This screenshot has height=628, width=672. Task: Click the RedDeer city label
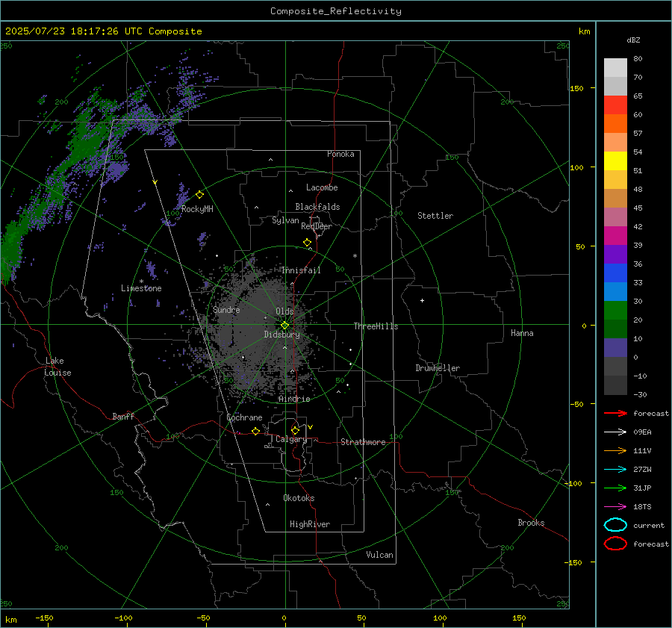(317, 226)
